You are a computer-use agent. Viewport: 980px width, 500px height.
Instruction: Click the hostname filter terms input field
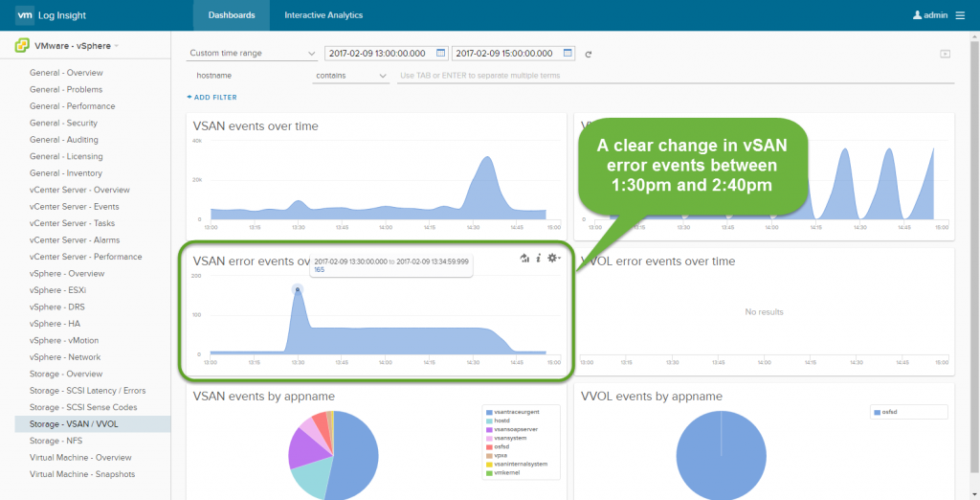675,75
